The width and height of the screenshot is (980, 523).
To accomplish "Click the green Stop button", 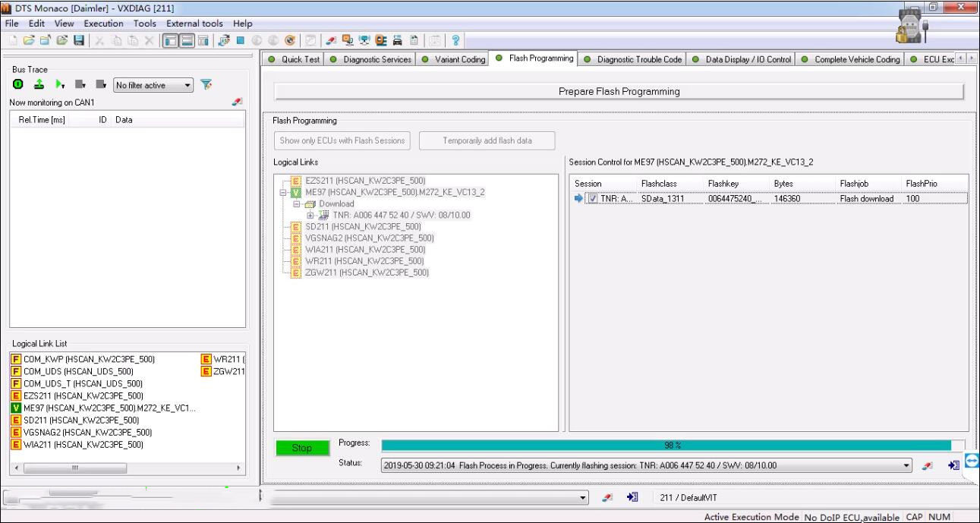I will 301,448.
